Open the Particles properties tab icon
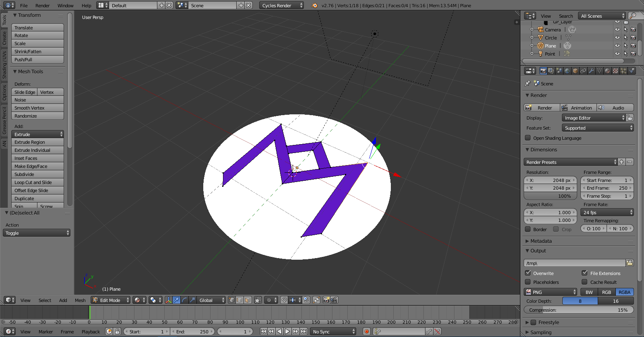 tap(623, 71)
